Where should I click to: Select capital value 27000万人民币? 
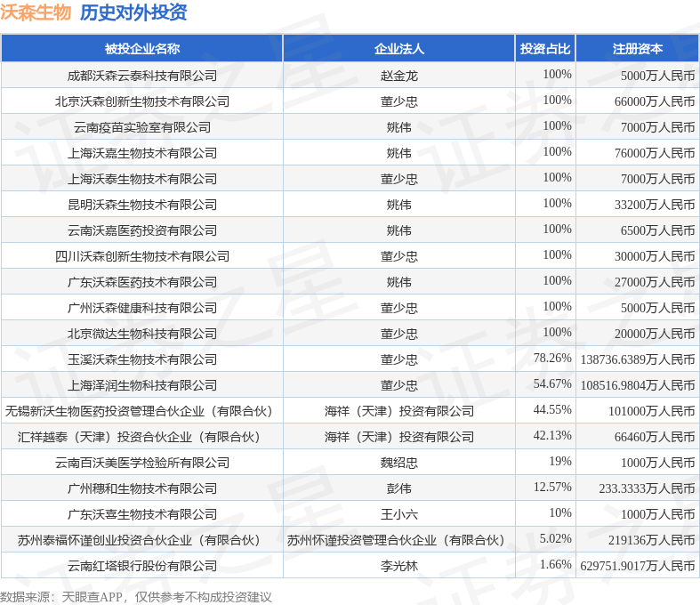coord(655,282)
